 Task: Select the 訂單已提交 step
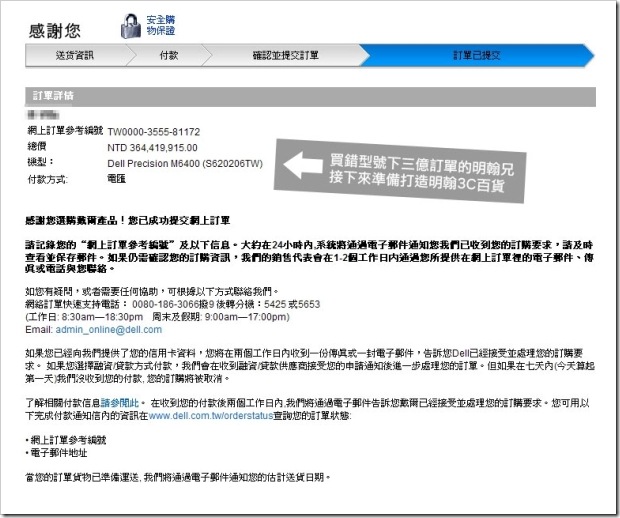[477, 55]
